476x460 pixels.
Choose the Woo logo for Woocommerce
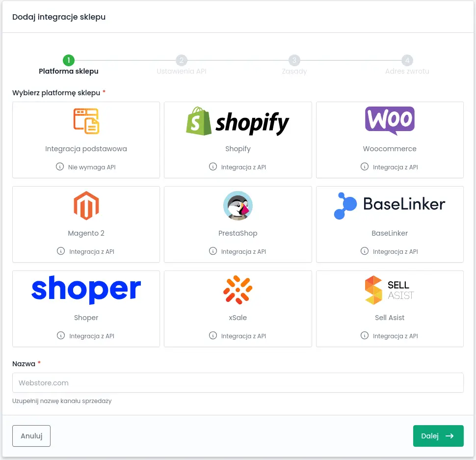390,121
